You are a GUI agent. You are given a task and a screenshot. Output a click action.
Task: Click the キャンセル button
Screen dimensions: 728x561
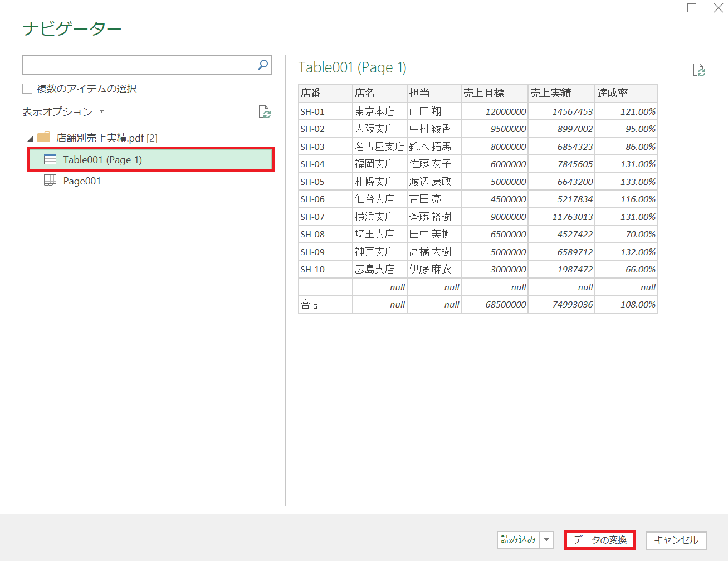(x=676, y=540)
